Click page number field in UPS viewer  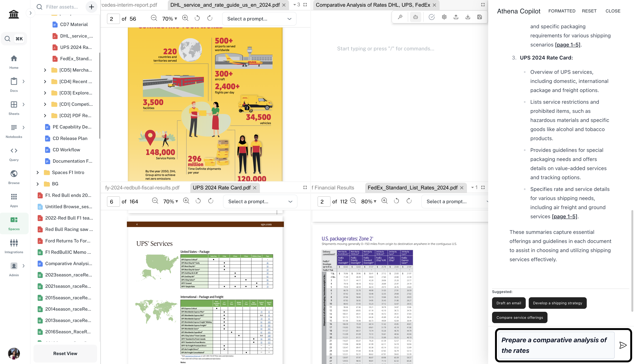coord(113,201)
